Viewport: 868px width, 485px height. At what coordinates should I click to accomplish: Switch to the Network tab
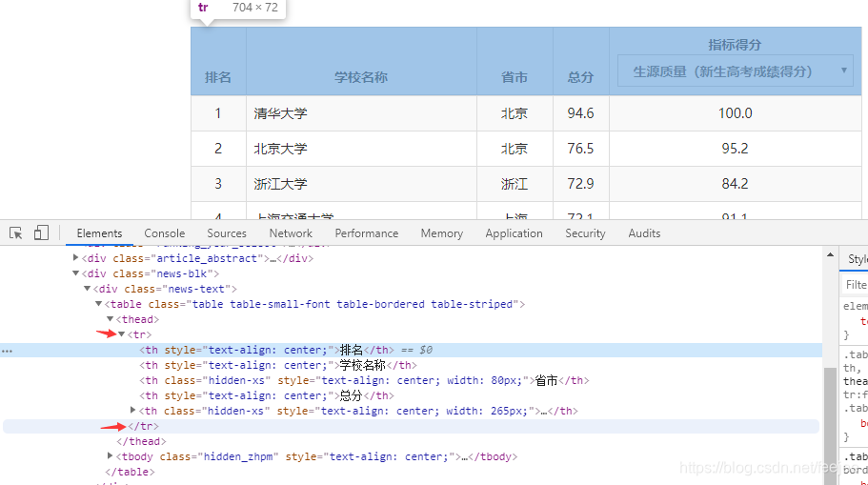291,233
